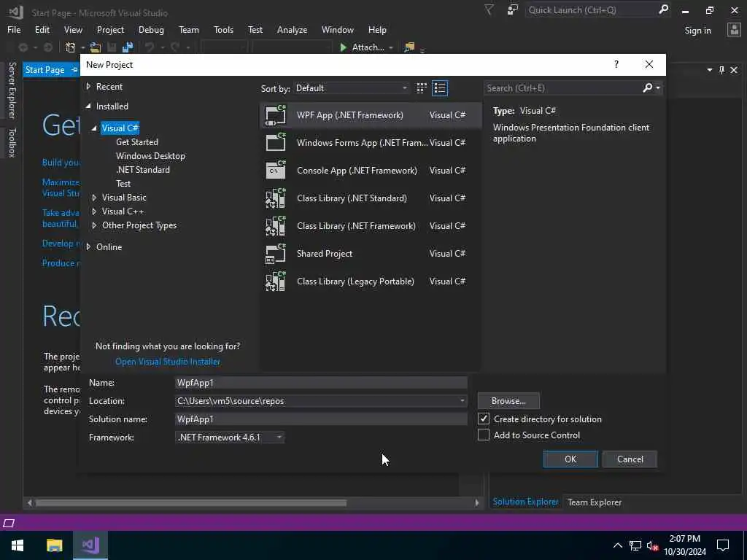
Task: Click Sign in
Action: pyautogui.click(x=697, y=31)
